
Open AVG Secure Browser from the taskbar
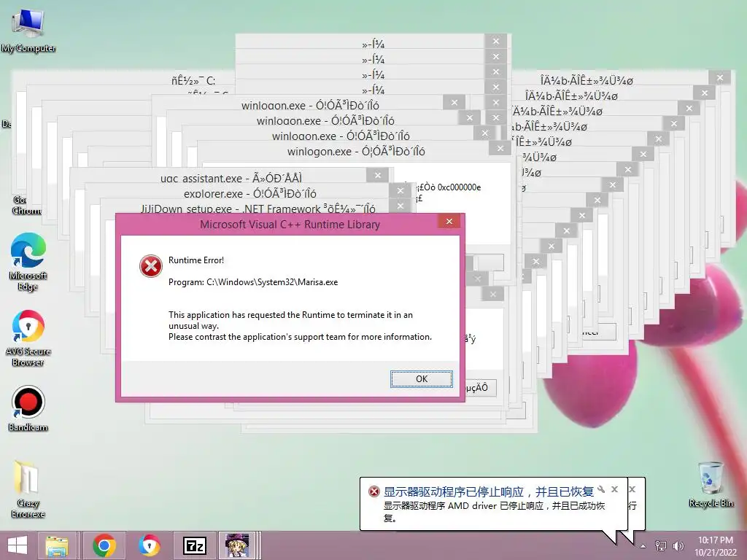pyautogui.click(x=150, y=545)
